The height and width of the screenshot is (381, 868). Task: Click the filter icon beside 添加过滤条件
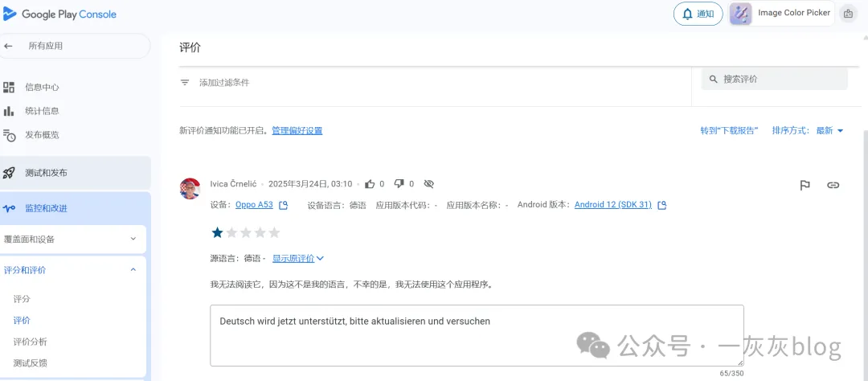click(x=185, y=83)
